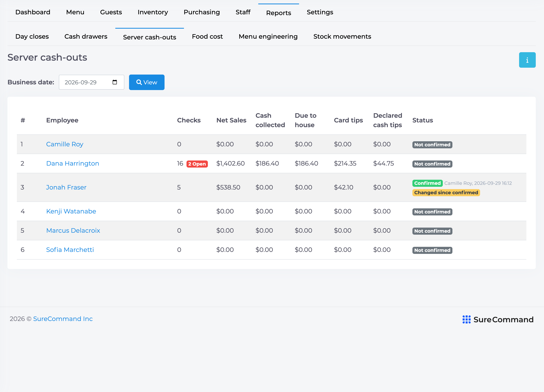Open the Guests tab

[111, 12]
